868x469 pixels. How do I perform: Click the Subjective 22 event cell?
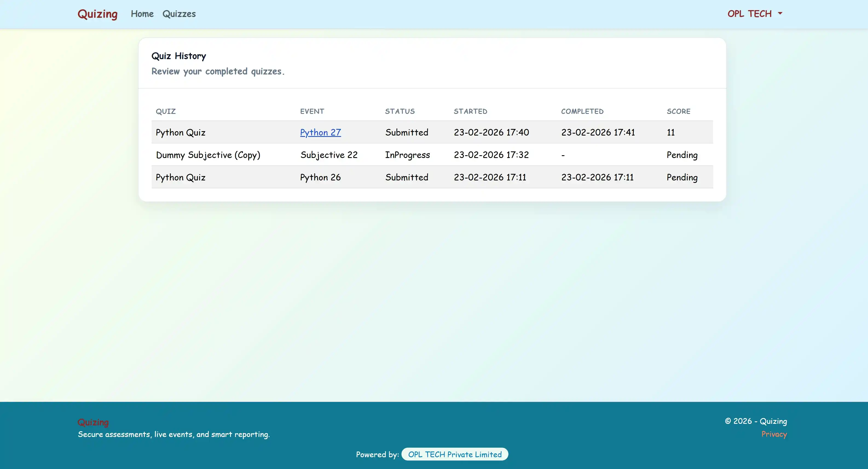point(329,155)
